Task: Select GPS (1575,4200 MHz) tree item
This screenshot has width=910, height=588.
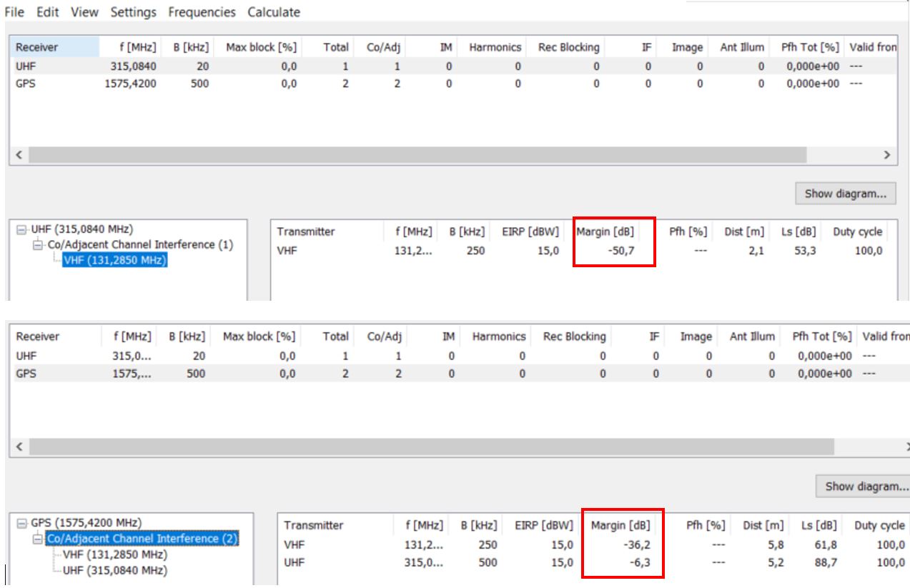Action: 86,522
